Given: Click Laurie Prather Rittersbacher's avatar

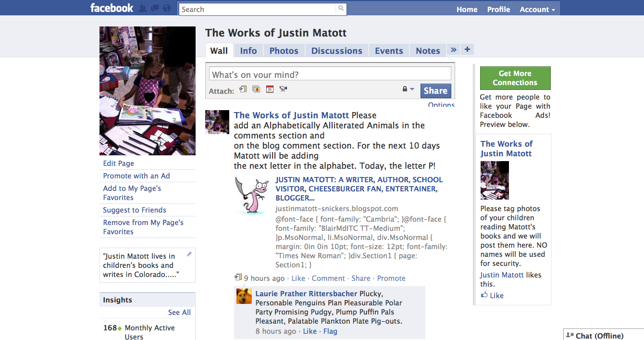Looking at the screenshot, I should [244, 296].
